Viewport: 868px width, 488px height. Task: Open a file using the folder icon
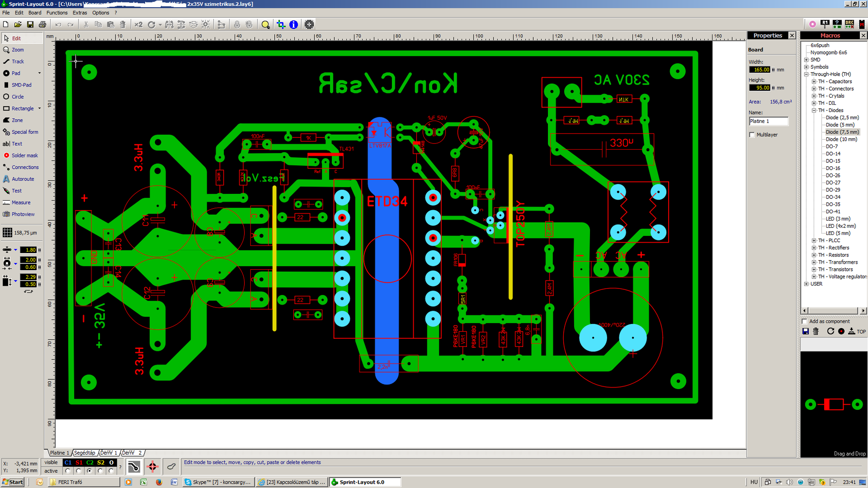click(18, 24)
